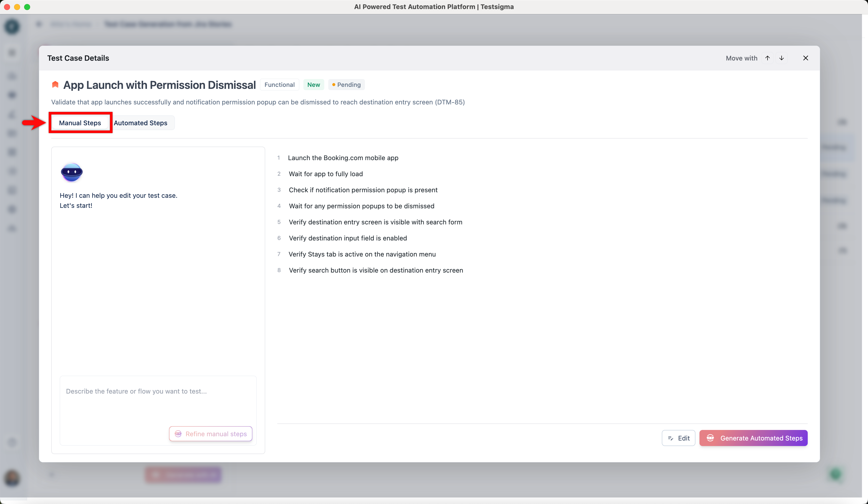Click the green macOS fullscreen button

27,7
